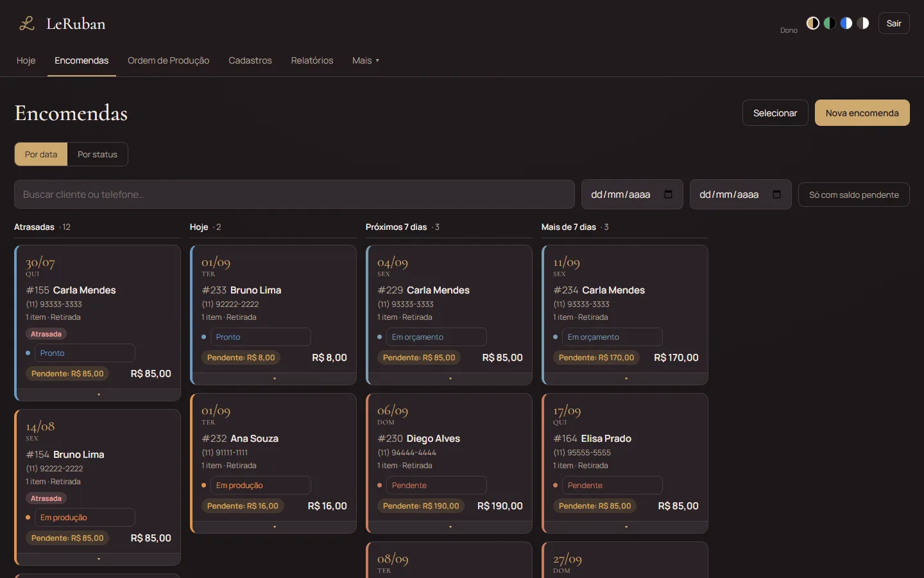The height and width of the screenshot is (578, 924).
Task: Change status of order #232 Ana Souza
Action: (x=261, y=486)
